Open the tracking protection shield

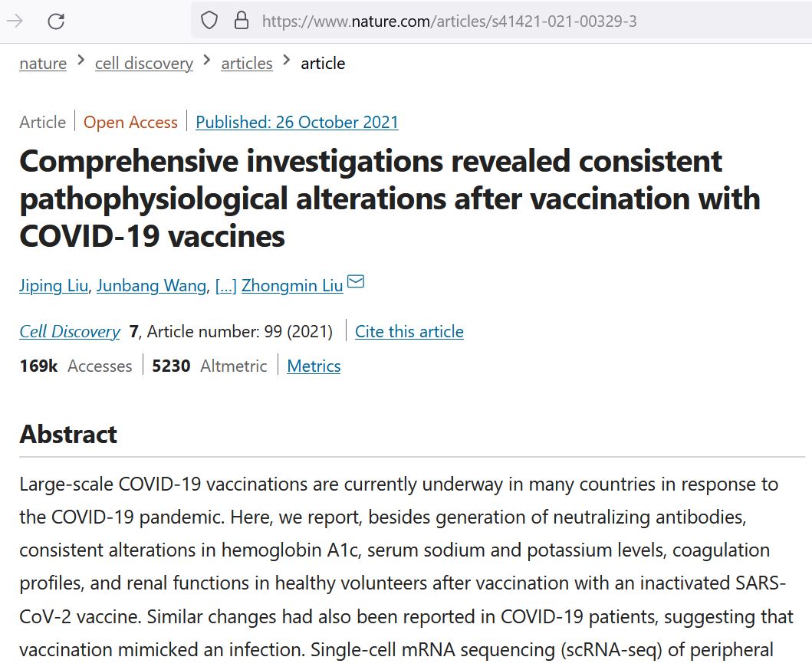[209, 21]
